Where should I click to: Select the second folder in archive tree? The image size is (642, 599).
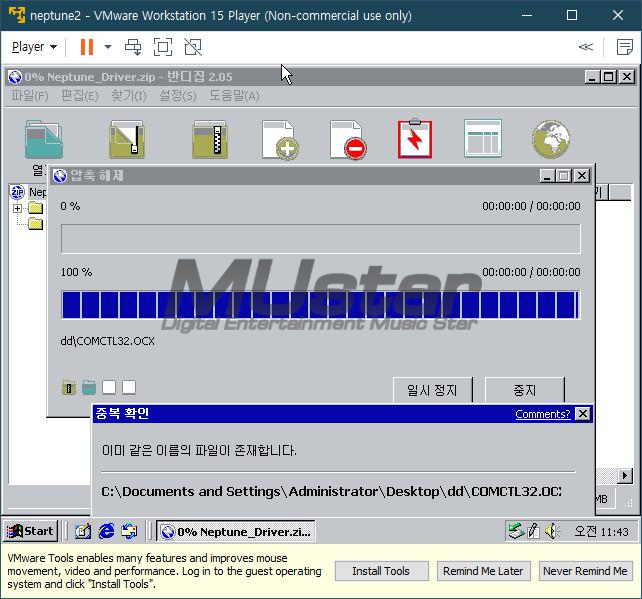(x=36, y=224)
